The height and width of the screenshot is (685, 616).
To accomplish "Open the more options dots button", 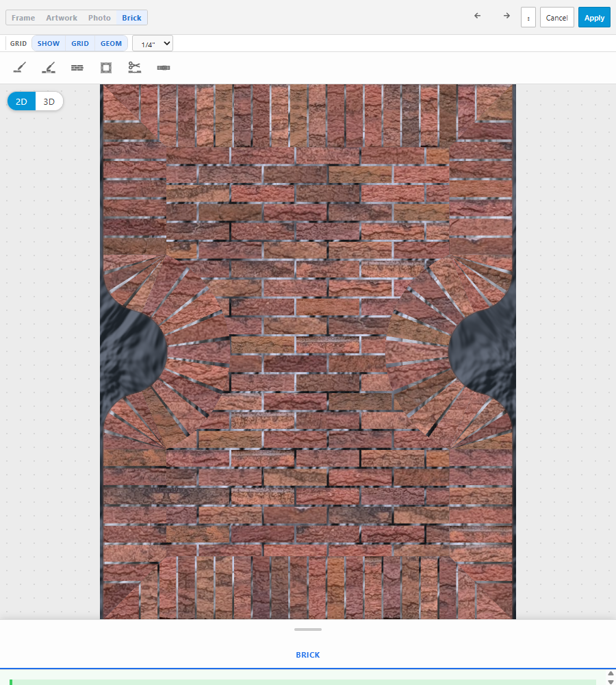I will [528, 18].
